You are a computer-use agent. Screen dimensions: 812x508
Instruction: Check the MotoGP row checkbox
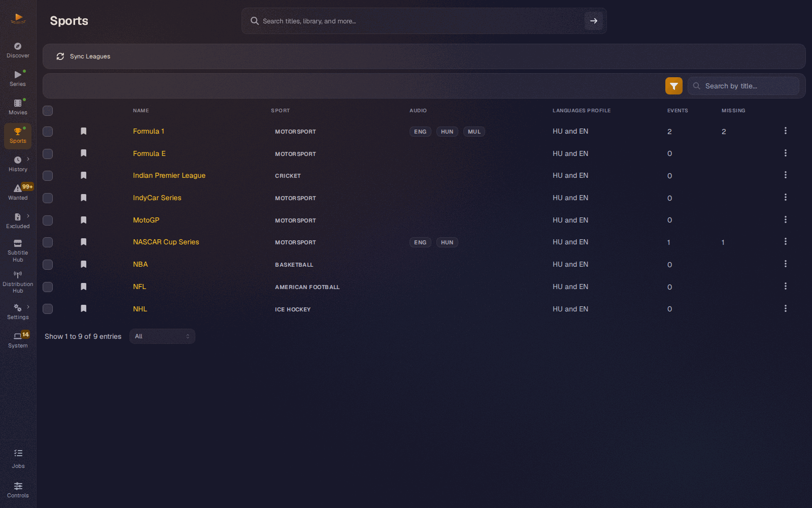(48, 220)
